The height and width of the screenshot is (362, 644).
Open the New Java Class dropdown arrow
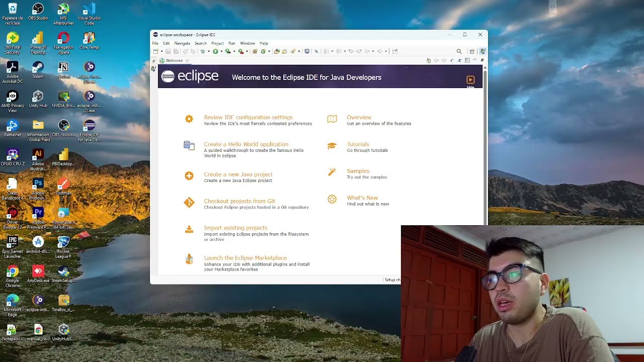coord(269,51)
